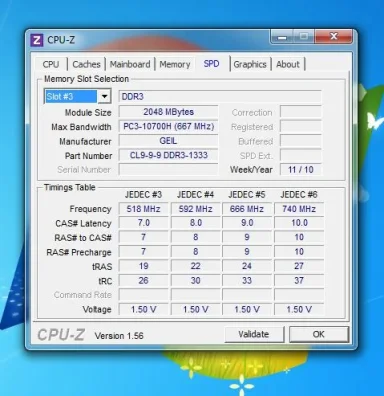Click the GEIL manufacturer value

tap(168, 141)
